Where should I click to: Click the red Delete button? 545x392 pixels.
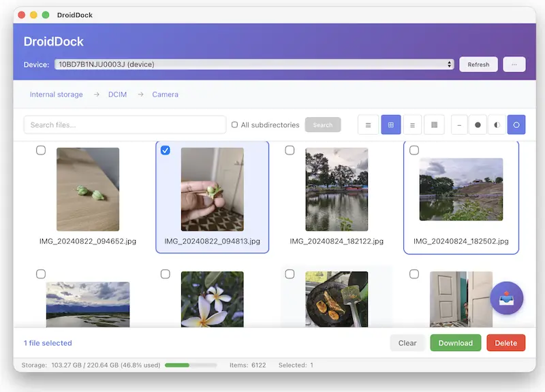pyautogui.click(x=505, y=343)
